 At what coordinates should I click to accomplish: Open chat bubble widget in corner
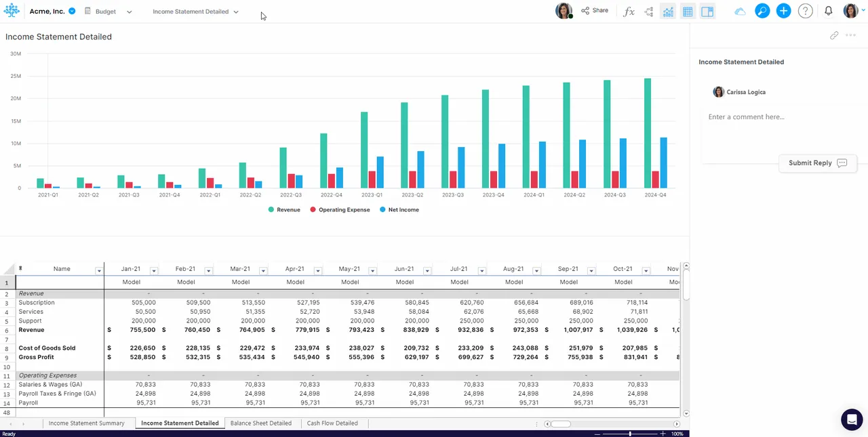coord(852,419)
